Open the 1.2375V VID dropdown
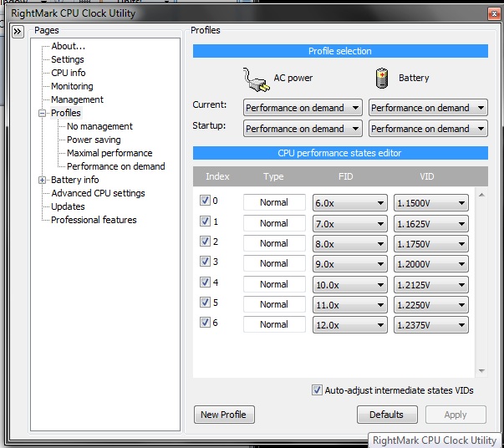Image resolution: width=504 pixels, height=448 pixels. [430, 325]
